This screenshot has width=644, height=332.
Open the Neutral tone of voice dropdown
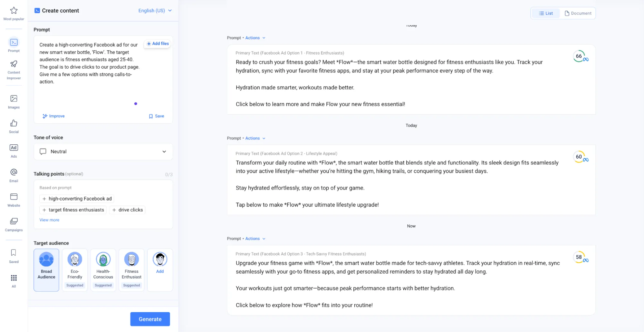(103, 151)
